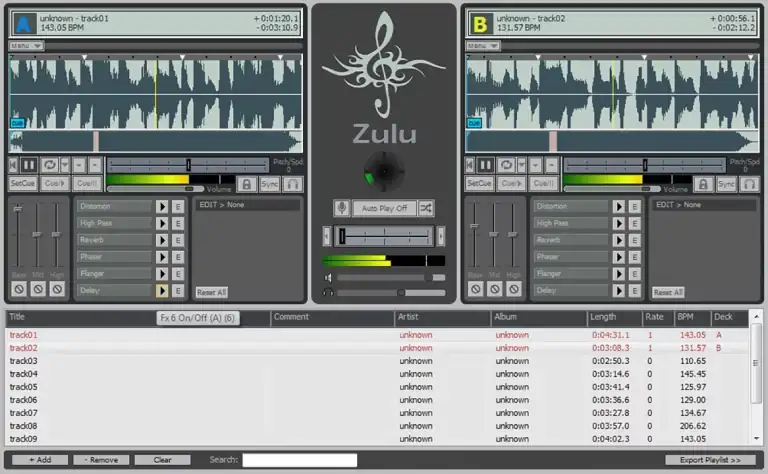The width and height of the screenshot is (768, 474).
Task: Click the Search input field
Action: pyautogui.click(x=300, y=460)
